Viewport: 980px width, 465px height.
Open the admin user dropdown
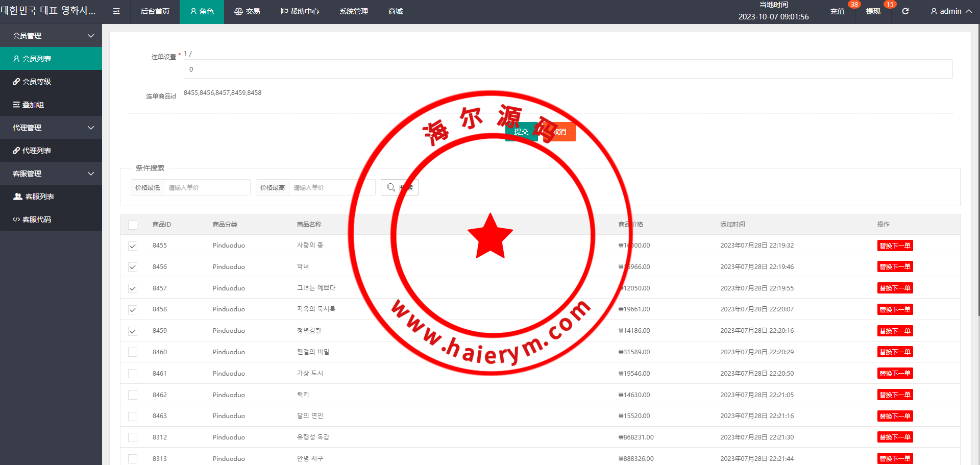[x=950, y=11]
